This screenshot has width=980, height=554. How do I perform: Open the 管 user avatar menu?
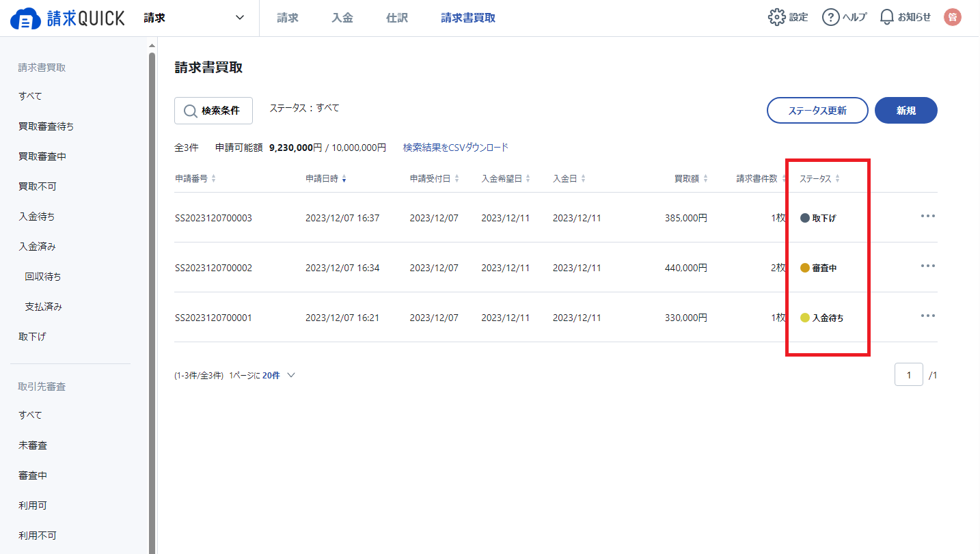click(x=952, y=18)
